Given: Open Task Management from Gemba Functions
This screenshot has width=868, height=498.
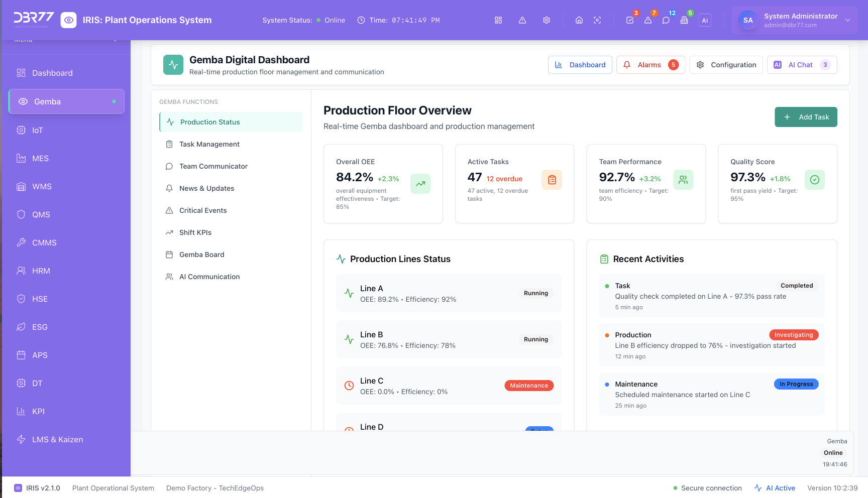Looking at the screenshot, I should click(x=209, y=144).
